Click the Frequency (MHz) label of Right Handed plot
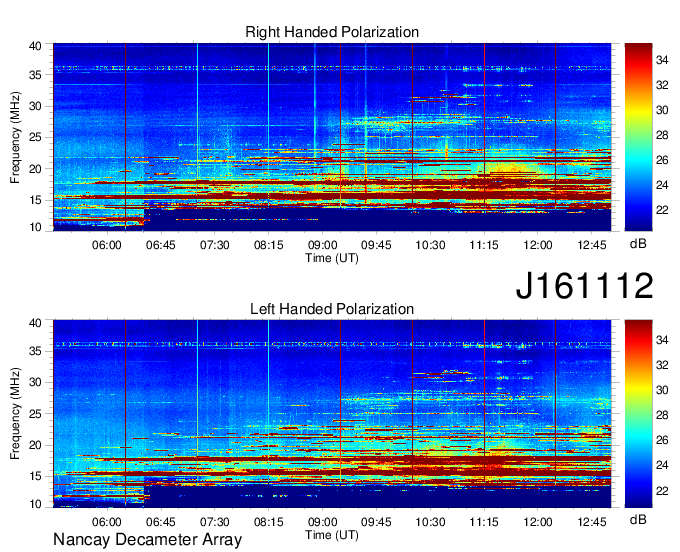Image resolution: width=680 pixels, height=552 pixels. (x=15, y=137)
